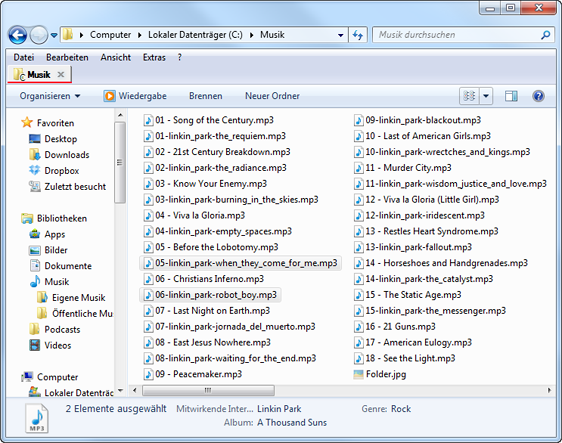
Task: Click the Wiedergabe button
Action: [135, 96]
